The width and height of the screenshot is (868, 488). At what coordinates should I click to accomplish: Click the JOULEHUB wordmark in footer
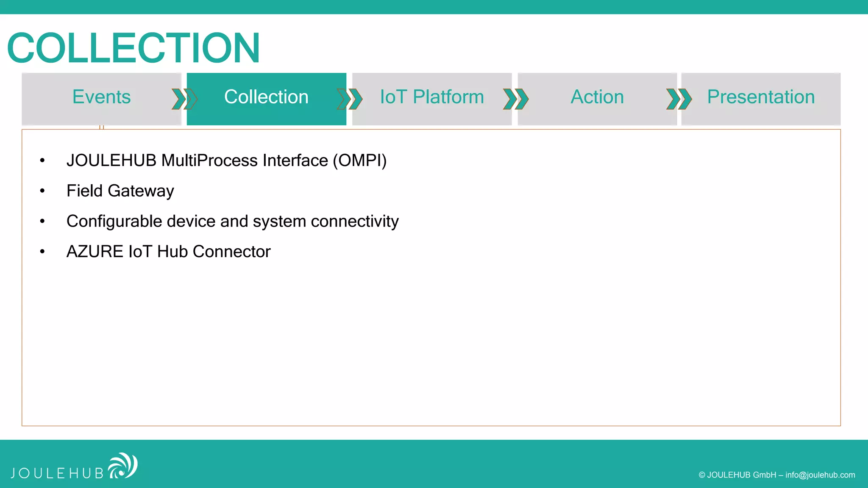pyautogui.click(x=57, y=473)
